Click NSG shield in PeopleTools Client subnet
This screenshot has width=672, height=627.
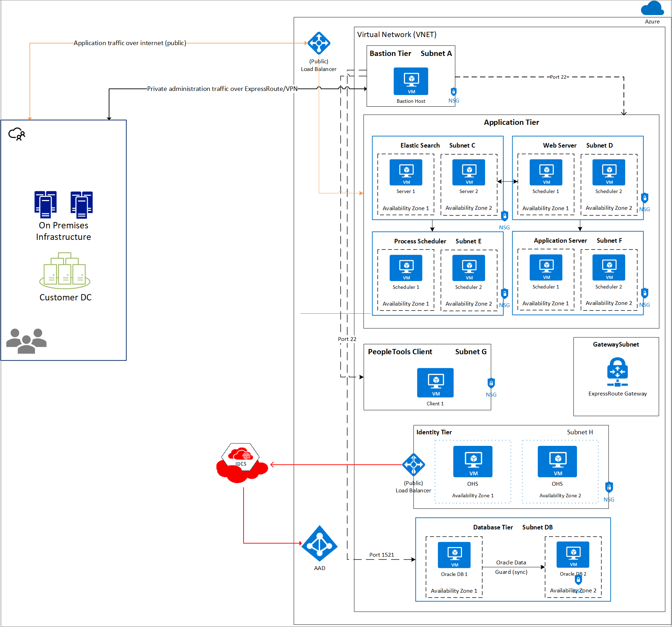coord(491,383)
